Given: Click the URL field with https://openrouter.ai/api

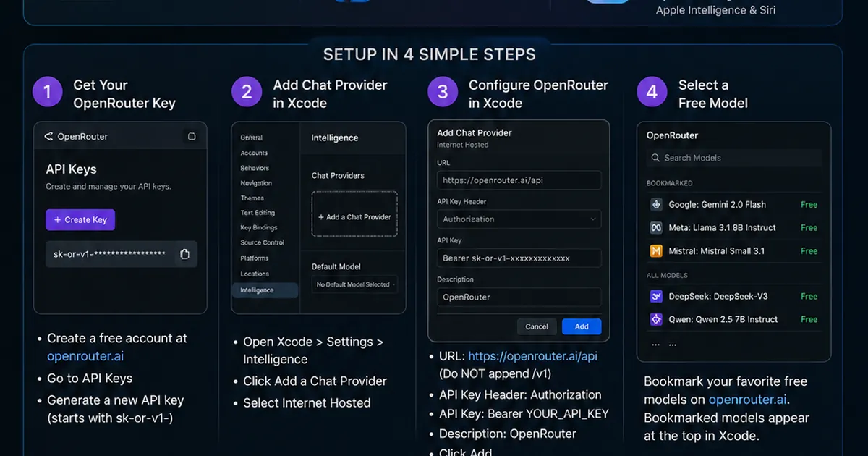Looking at the screenshot, I should (x=519, y=180).
